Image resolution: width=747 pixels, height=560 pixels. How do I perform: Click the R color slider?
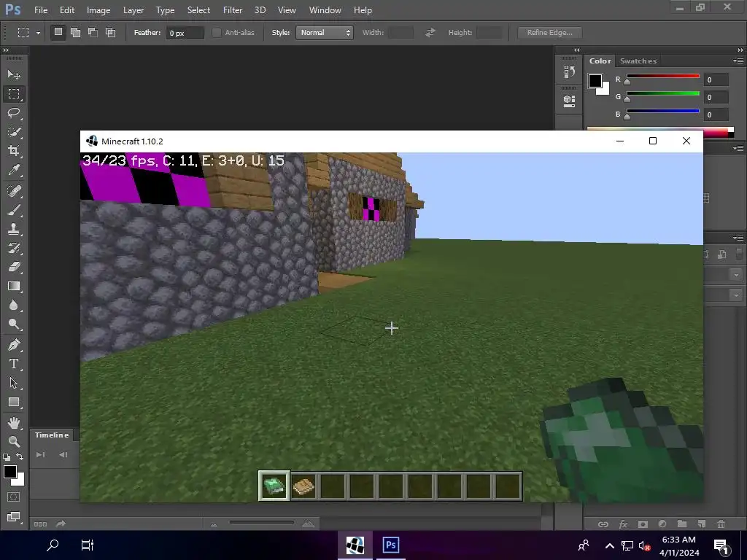[662, 76]
